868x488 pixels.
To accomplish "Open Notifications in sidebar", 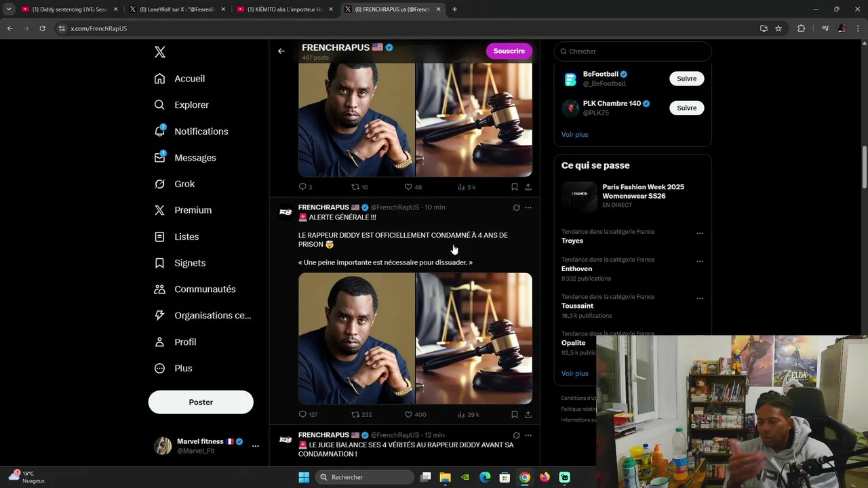I will coord(191,131).
